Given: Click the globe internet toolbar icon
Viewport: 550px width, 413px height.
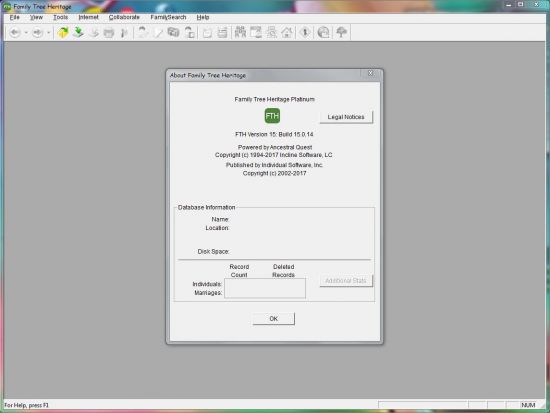Looking at the screenshot, I should 323,33.
